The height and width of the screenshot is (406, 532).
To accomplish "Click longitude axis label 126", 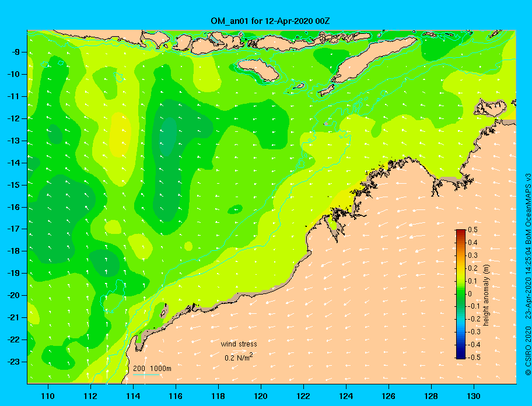I will (388, 396).
